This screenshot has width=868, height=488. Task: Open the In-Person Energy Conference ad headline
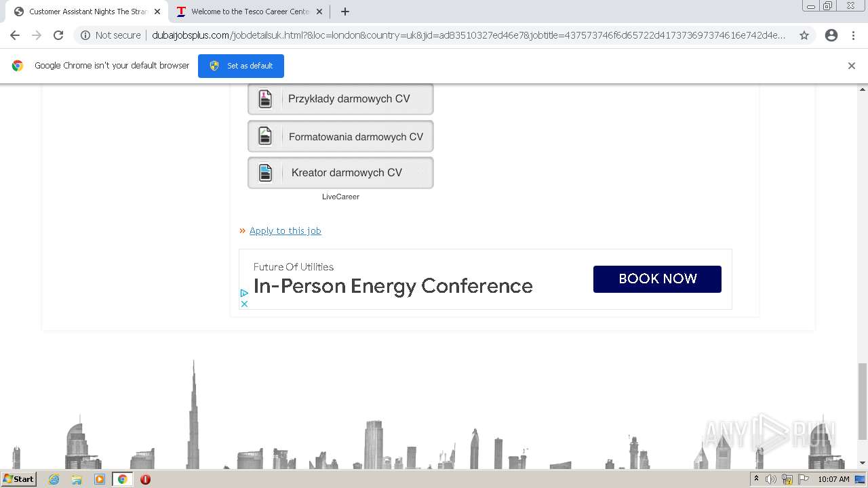[x=393, y=286]
